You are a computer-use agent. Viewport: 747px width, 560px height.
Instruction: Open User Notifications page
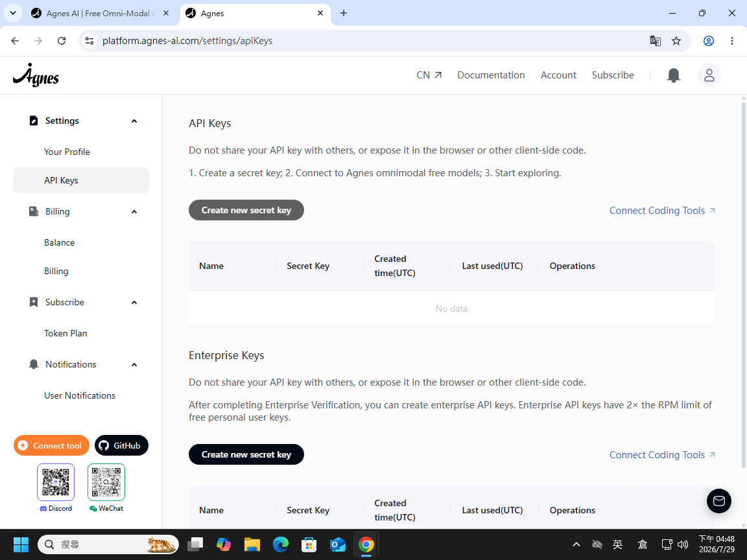tap(80, 395)
